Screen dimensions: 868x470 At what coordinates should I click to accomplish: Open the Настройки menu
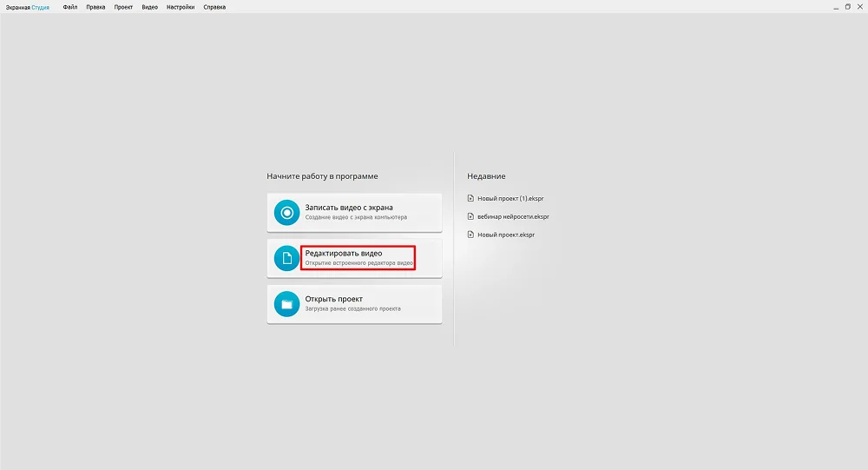(x=181, y=7)
